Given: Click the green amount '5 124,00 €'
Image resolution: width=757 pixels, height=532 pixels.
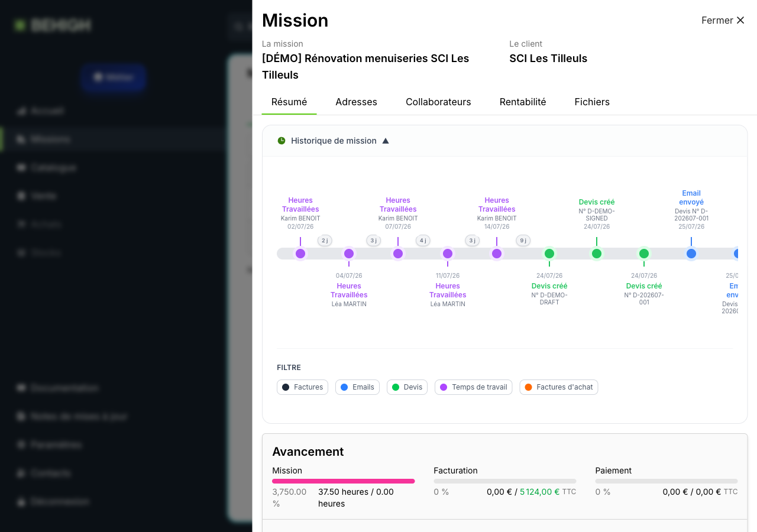Looking at the screenshot, I should pyautogui.click(x=539, y=492).
